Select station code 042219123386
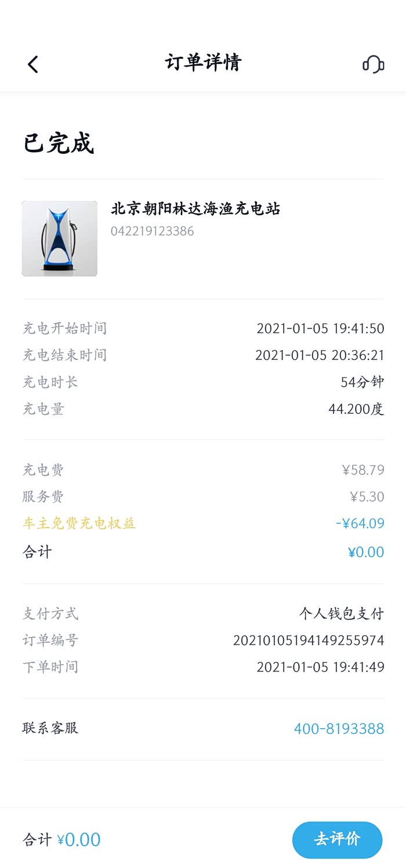The image size is (406, 868). coord(153,231)
